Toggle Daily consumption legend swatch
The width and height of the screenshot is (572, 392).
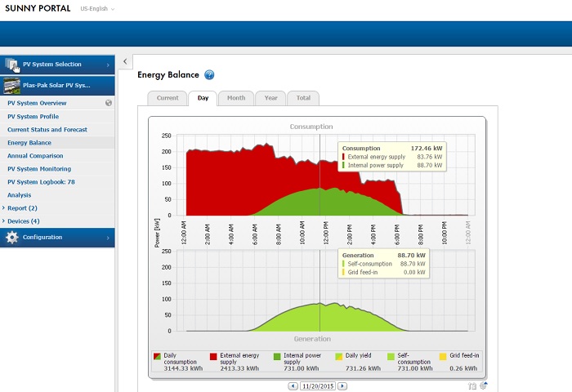tap(157, 356)
